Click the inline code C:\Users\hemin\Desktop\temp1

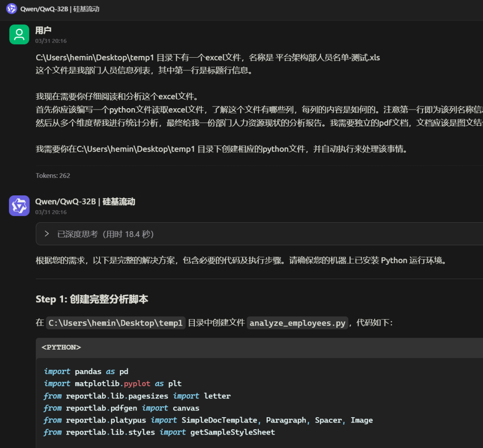point(115,323)
